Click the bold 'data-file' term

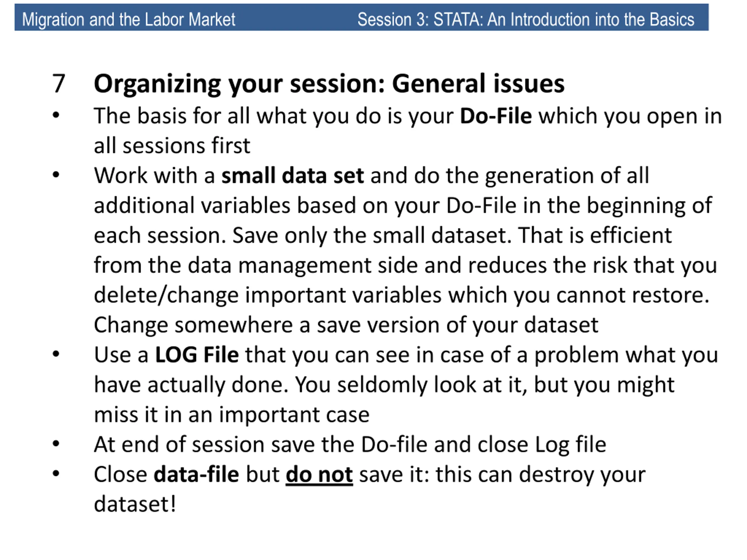[196, 474]
